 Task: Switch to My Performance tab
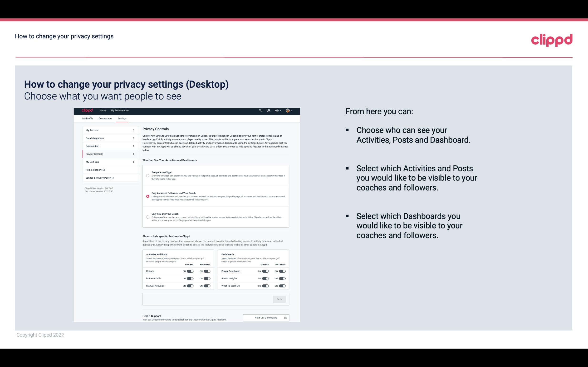point(120,110)
